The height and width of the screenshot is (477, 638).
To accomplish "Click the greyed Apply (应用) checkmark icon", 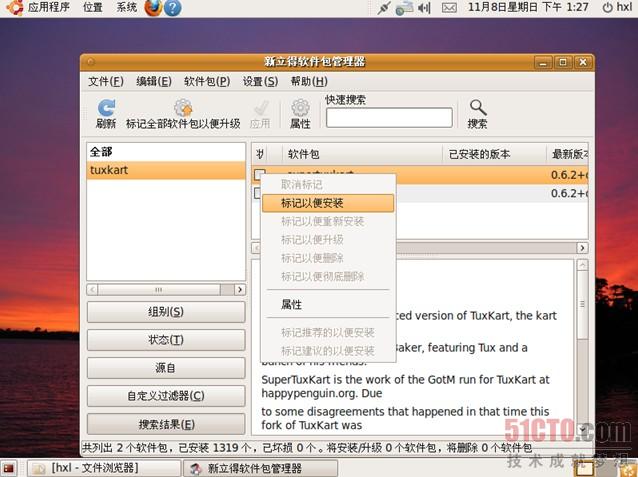I will click(x=260, y=108).
